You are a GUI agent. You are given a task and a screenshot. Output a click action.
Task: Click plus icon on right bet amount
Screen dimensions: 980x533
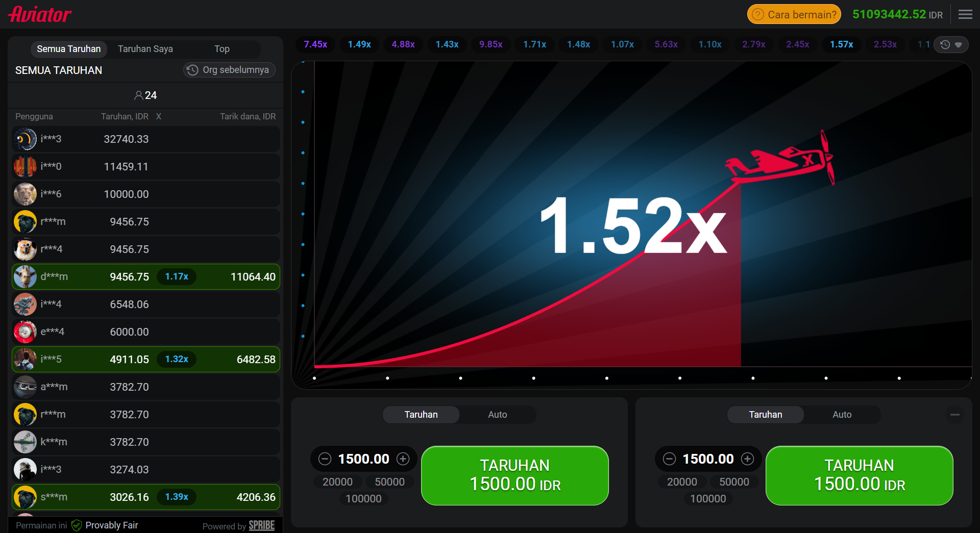click(x=748, y=459)
